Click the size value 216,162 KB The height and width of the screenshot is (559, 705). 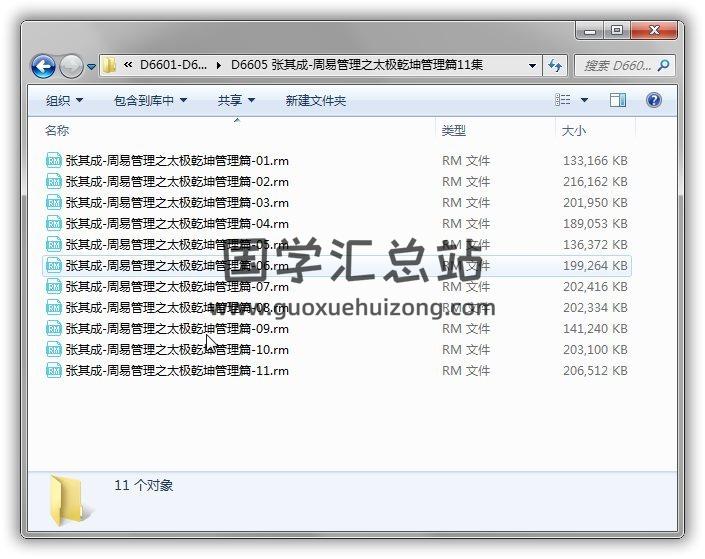[x=595, y=182]
